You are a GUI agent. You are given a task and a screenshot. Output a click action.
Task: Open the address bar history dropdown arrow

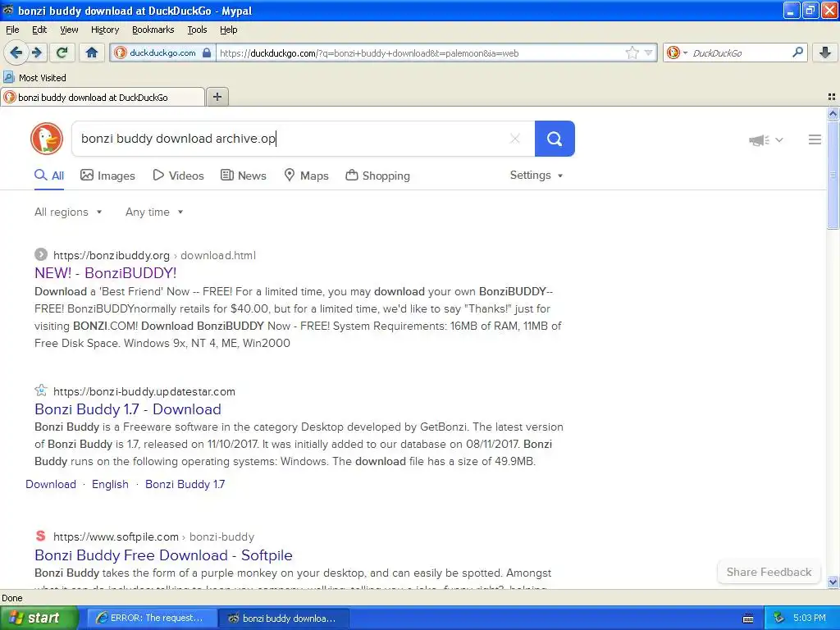[x=648, y=52]
